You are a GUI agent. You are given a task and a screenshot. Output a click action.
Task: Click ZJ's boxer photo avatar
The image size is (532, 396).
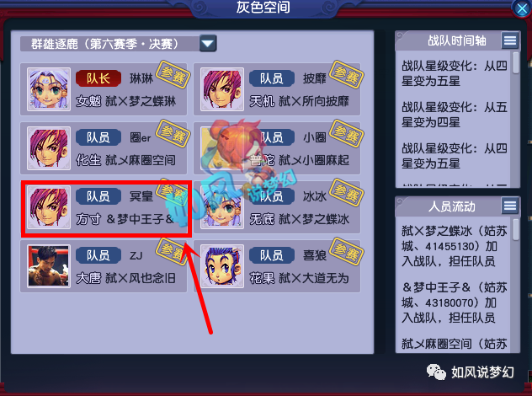tap(49, 266)
